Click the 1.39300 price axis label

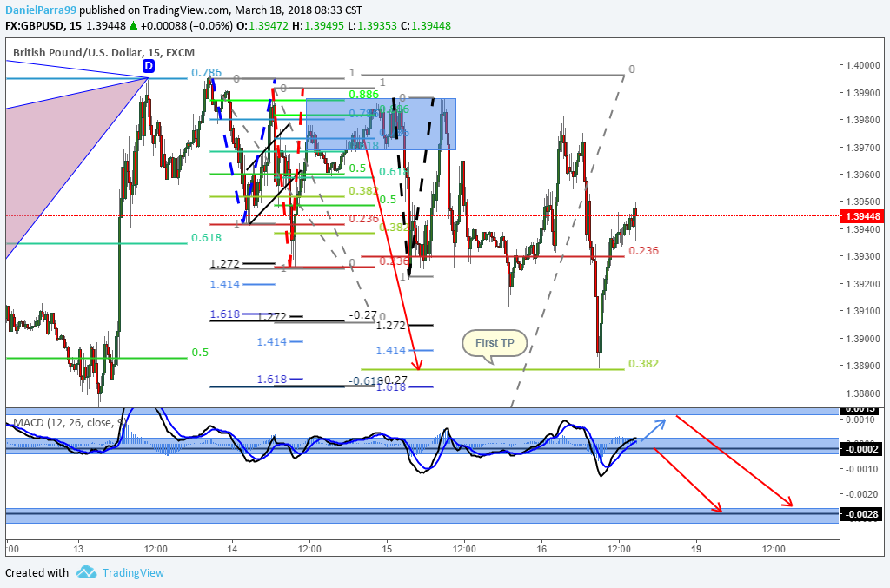863,256
